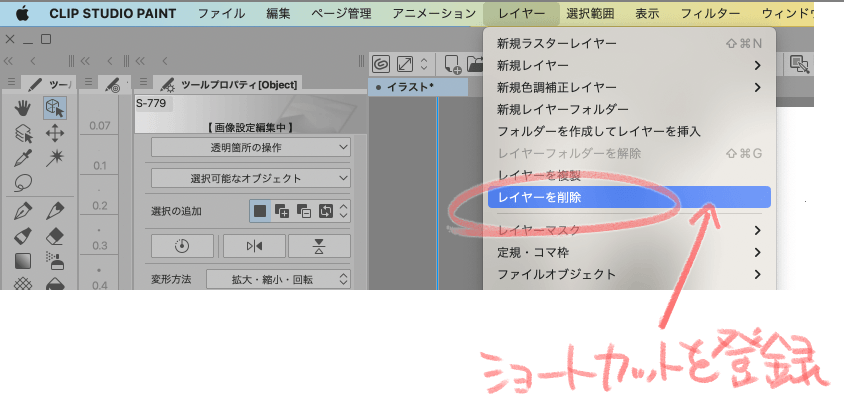Open CLIP STUDIO spiral icon in command bar
844x400 pixels.
[x=381, y=65]
